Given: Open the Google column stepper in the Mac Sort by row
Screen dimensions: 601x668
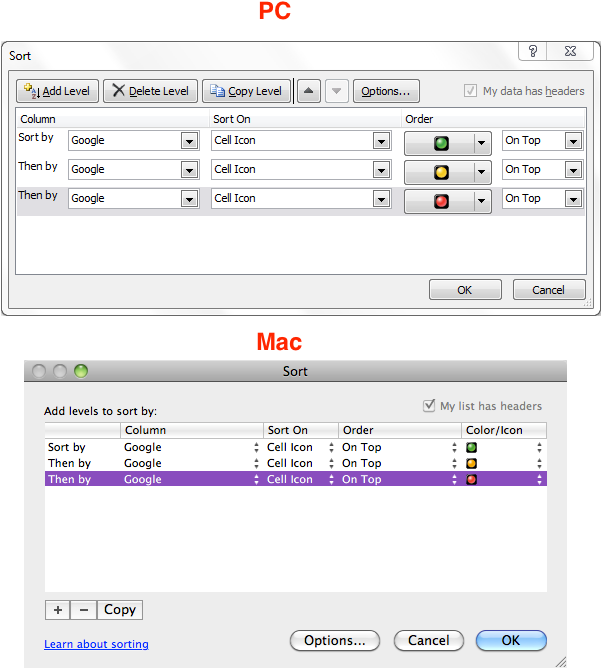Looking at the screenshot, I should tap(256, 447).
